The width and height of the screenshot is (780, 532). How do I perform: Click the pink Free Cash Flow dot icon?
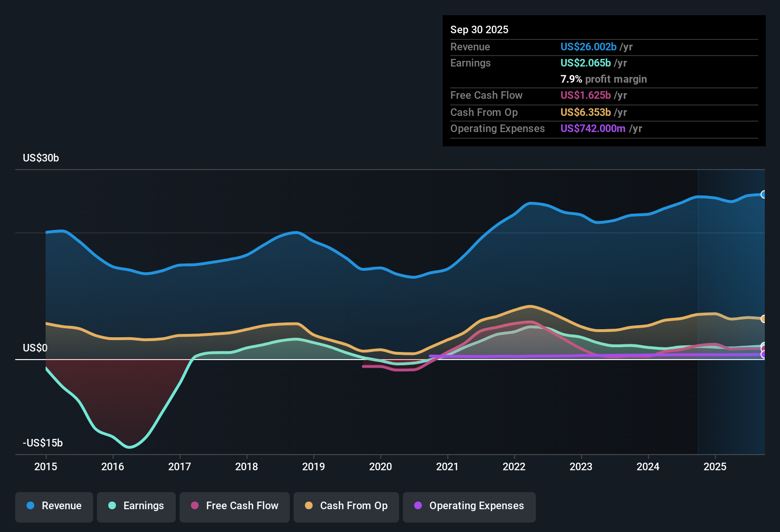tap(195, 506)
